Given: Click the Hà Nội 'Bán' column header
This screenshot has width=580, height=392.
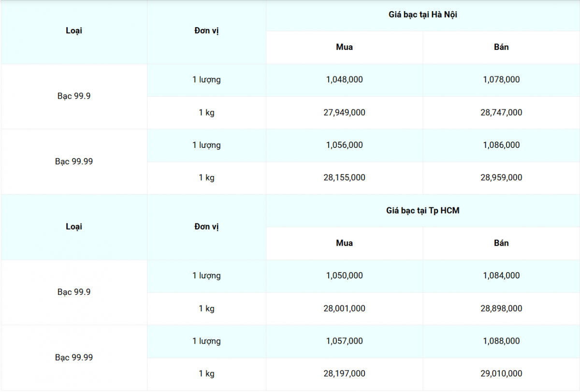Looking at the screenshot, I should coord(501,47).
